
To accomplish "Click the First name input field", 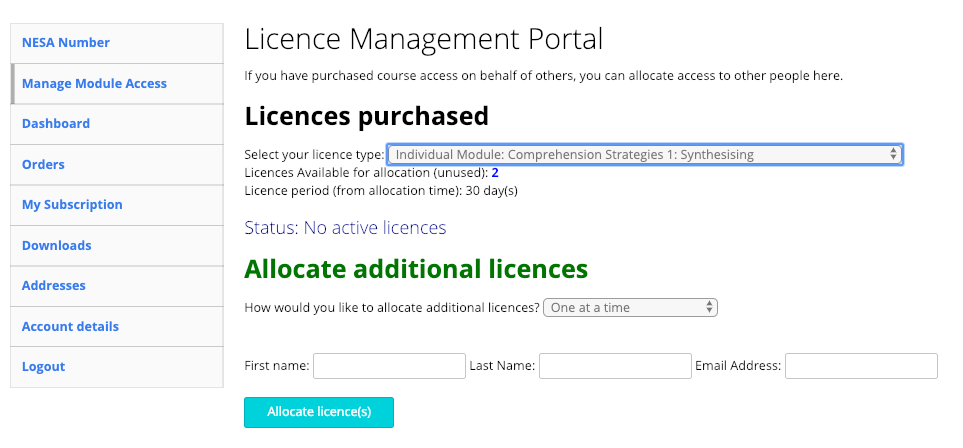I will [x=389, y=366].
